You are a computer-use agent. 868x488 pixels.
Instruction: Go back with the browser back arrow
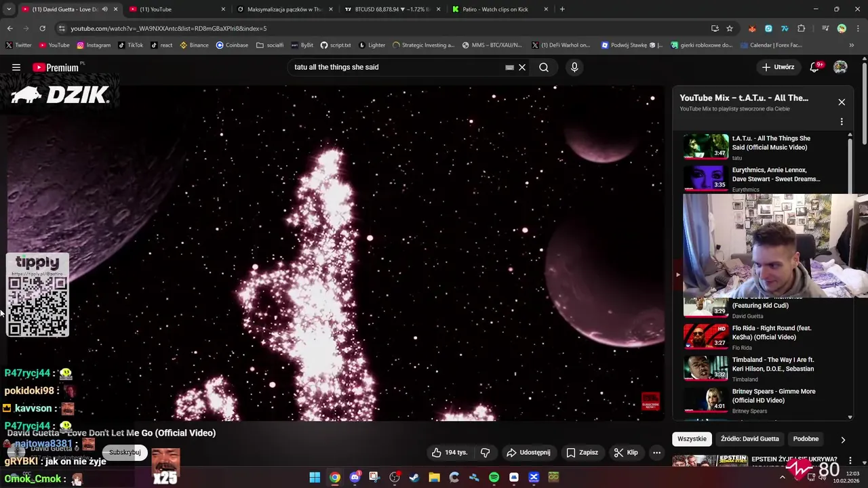point(9,28)
